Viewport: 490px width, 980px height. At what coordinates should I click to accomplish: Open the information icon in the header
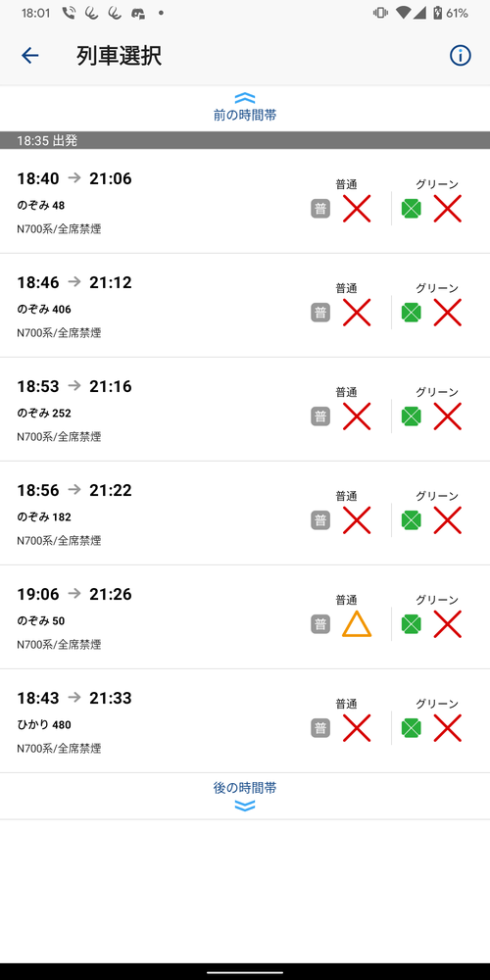[x=460, y=56]
